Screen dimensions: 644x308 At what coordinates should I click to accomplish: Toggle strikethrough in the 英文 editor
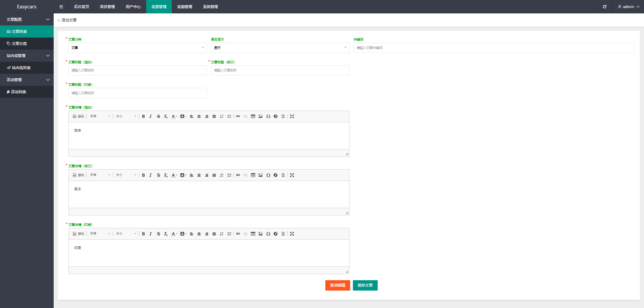click(158, 175)
